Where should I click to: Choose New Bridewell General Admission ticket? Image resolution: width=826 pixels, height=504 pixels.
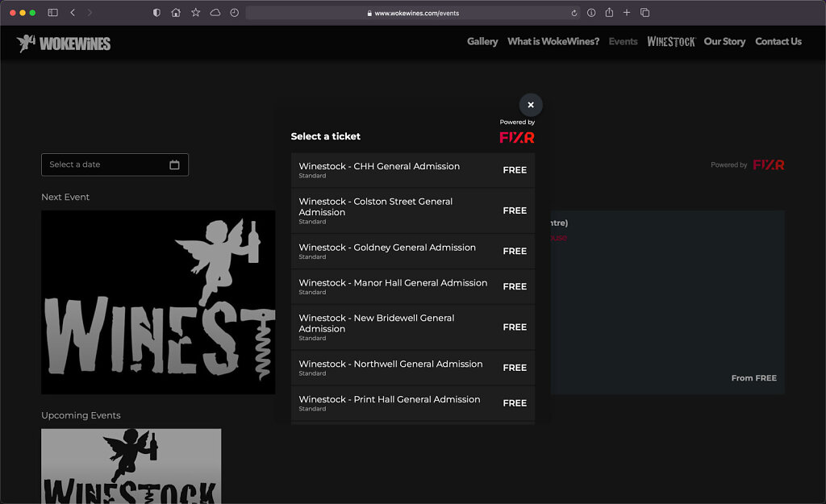413,327
